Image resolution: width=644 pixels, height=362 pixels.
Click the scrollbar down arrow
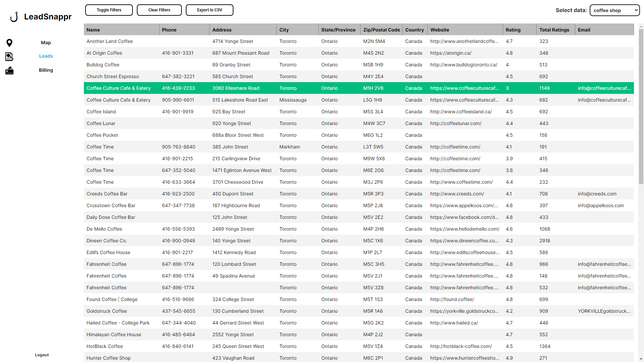point(641,359)
